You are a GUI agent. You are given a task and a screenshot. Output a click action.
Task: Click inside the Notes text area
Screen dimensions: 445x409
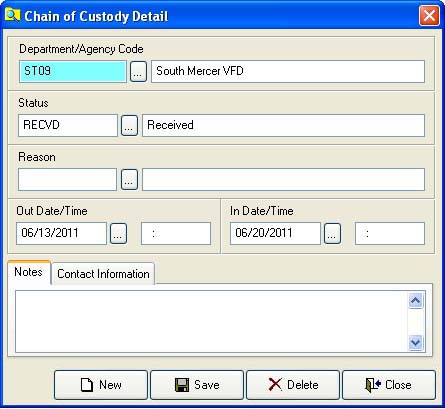(211, 321)
